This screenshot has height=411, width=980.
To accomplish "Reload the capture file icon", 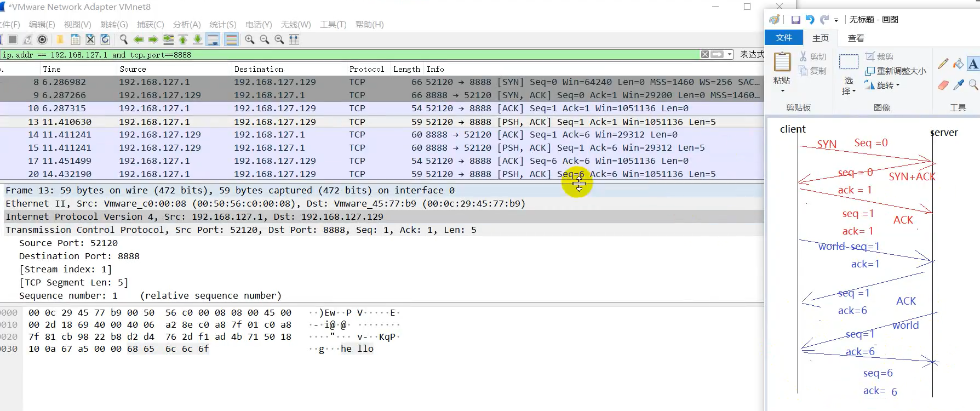I will pos(105,39).
